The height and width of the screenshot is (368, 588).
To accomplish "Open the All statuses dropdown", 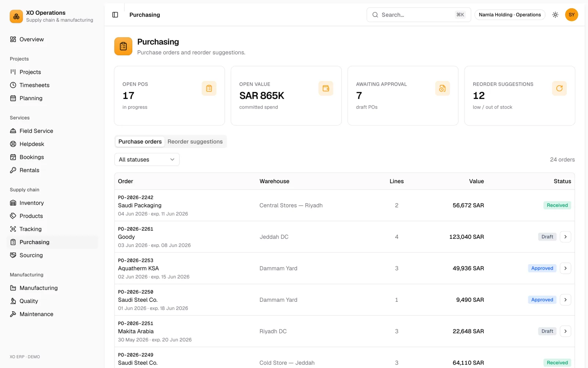I will 147,159.
